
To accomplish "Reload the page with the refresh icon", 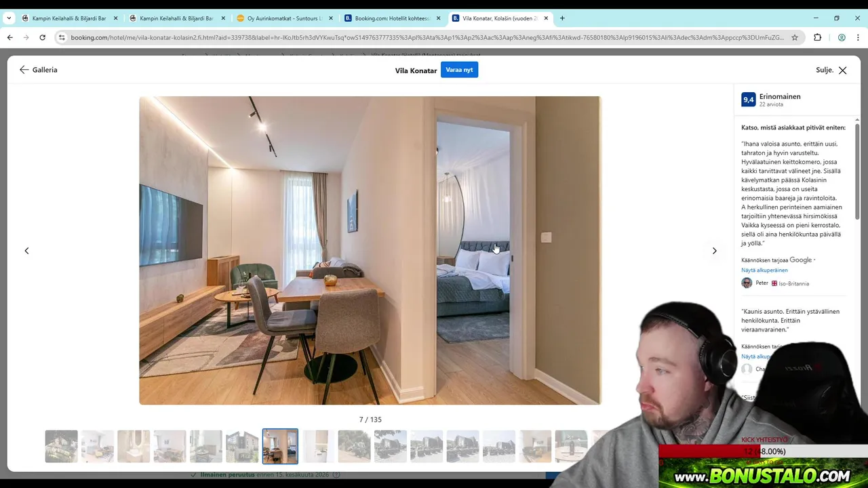I will click(x=42, y=37).
